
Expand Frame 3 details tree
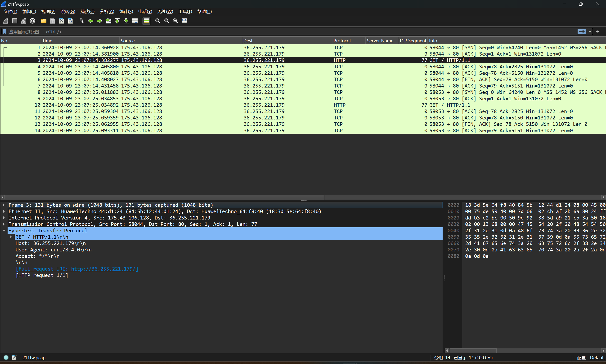tap(4, 205)
